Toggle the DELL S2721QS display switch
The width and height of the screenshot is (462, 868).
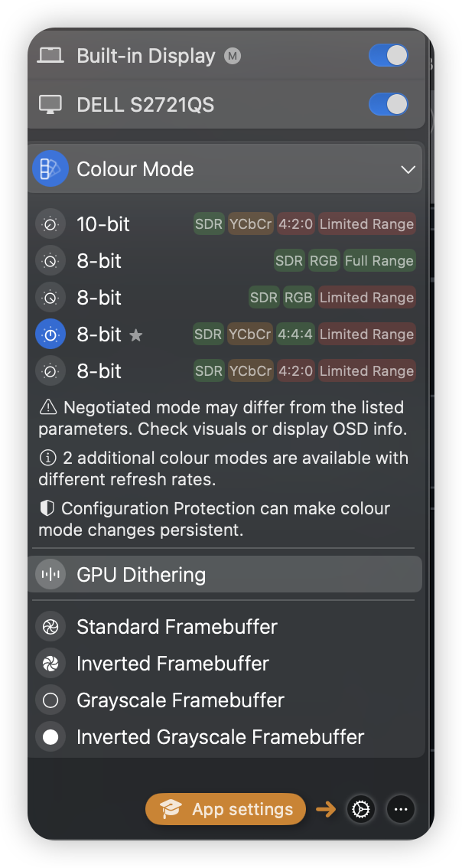pyautogui.click(x=389, y=104)
